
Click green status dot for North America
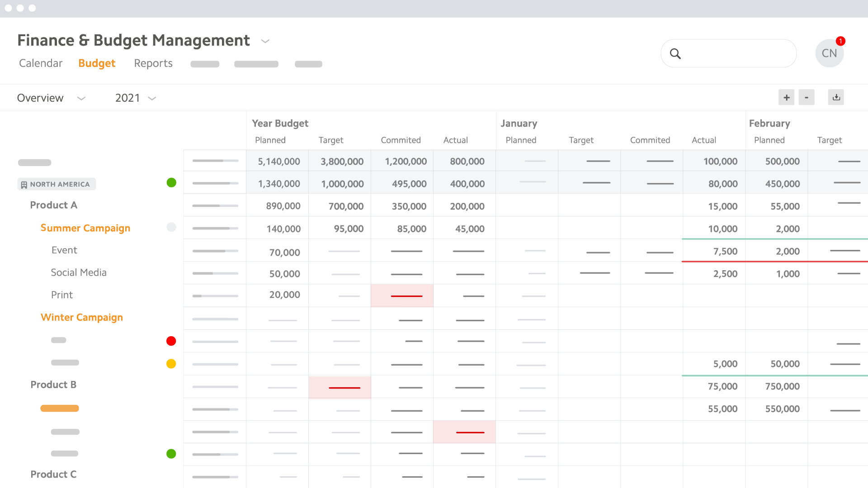pos(171,183)
